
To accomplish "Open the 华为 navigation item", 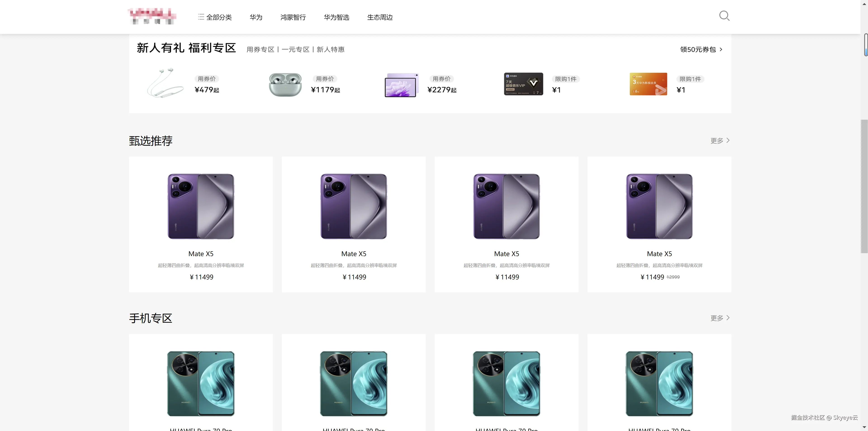I will (256, 17).
